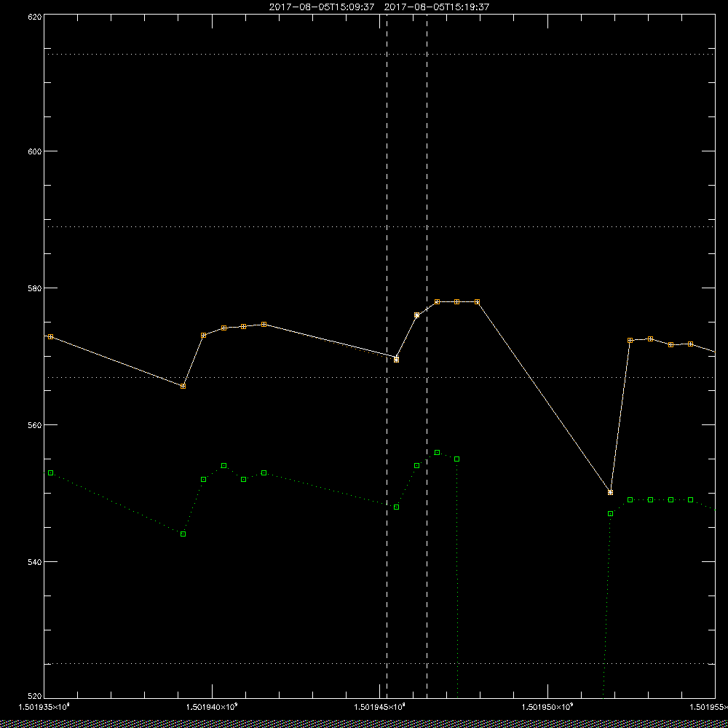Click the end timestamp 2017-08-05T15:19:37 in title
728x728 pixels.
pyautogui.click(x=437, y=7)
